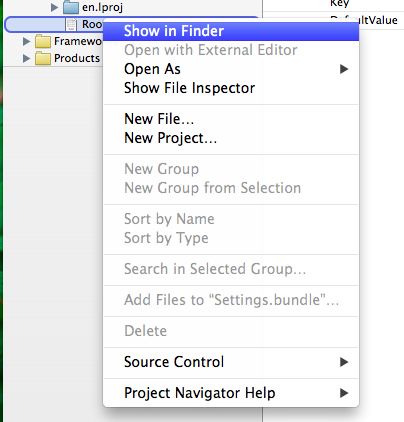The image size is (404, 422).
Task: Click the Source Control submenu arrow
Action: point(344,362)
